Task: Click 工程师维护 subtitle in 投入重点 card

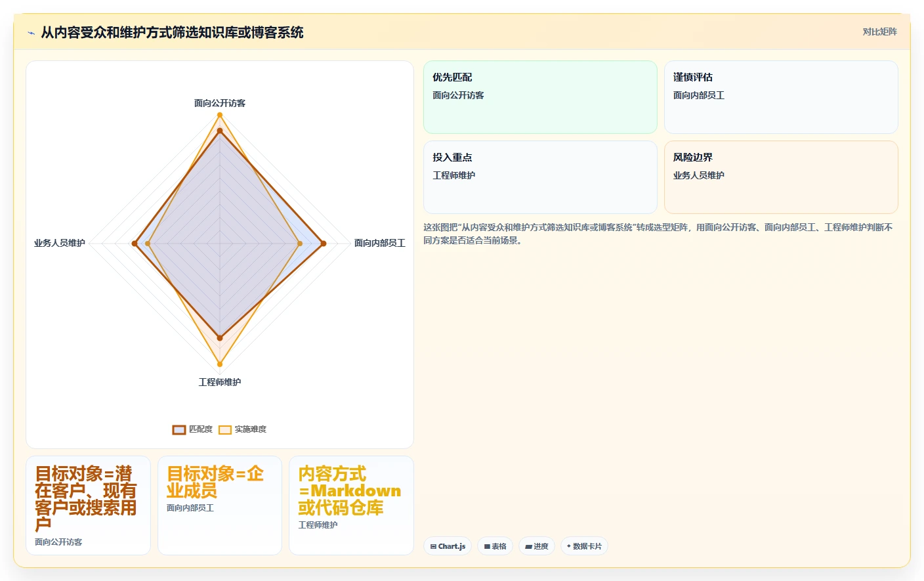Action: [453, 175]
